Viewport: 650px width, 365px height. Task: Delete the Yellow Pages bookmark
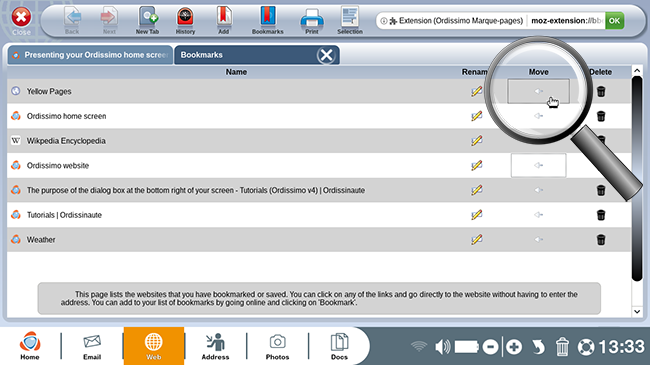point(601,91)
